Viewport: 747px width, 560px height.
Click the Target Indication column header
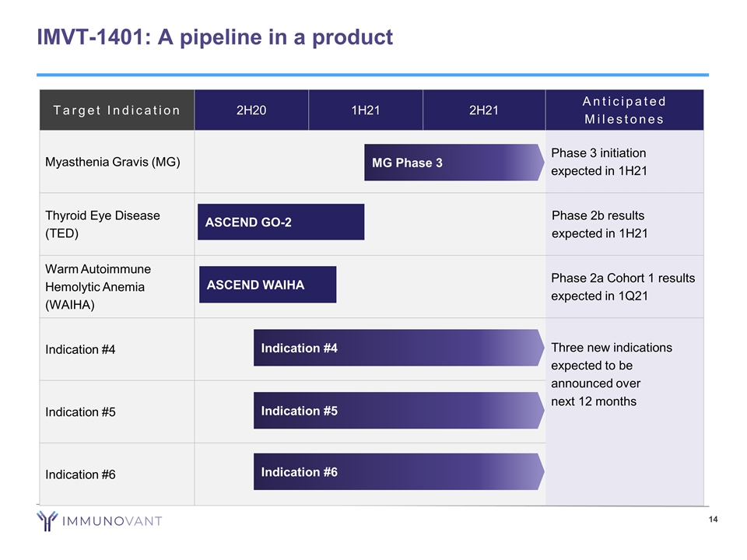[x=117, y=110]
